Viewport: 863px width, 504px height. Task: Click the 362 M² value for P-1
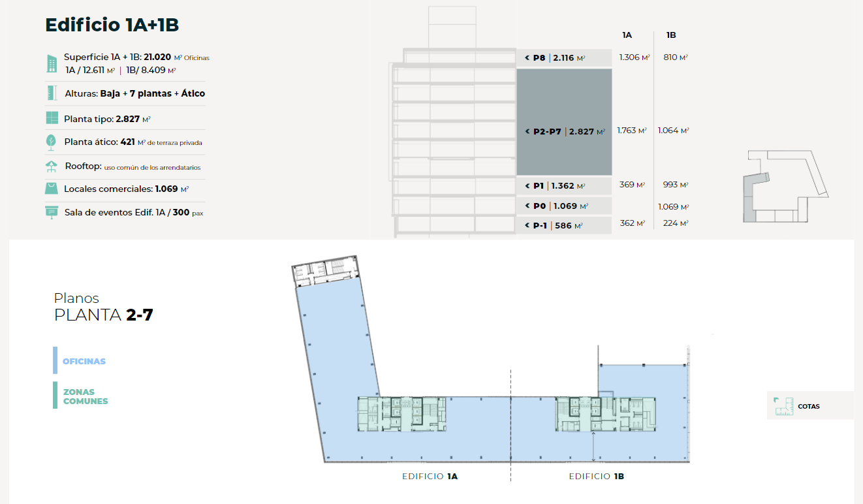pos(632,223)
